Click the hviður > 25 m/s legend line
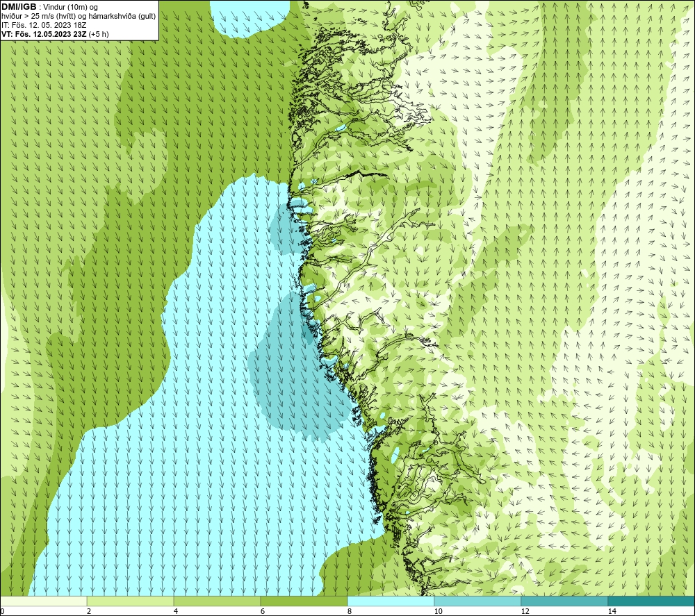695x616 pixels. (79, 17)
